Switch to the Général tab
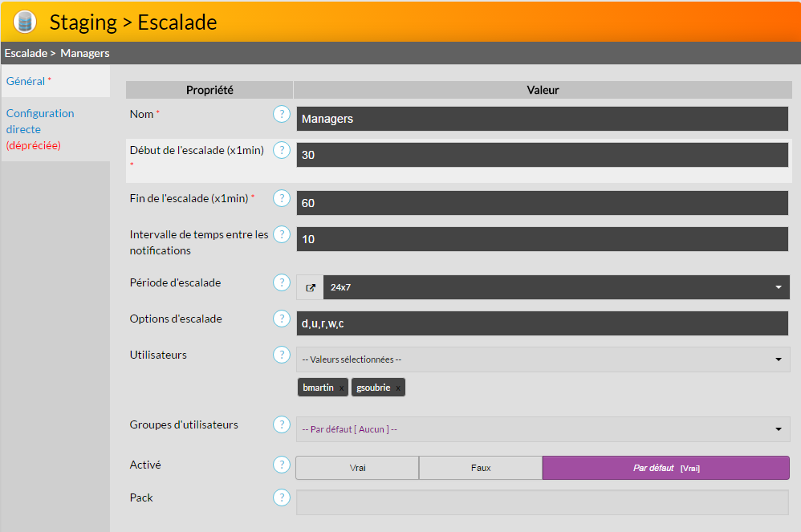This screenshot has width=801, height=532. 26,81
